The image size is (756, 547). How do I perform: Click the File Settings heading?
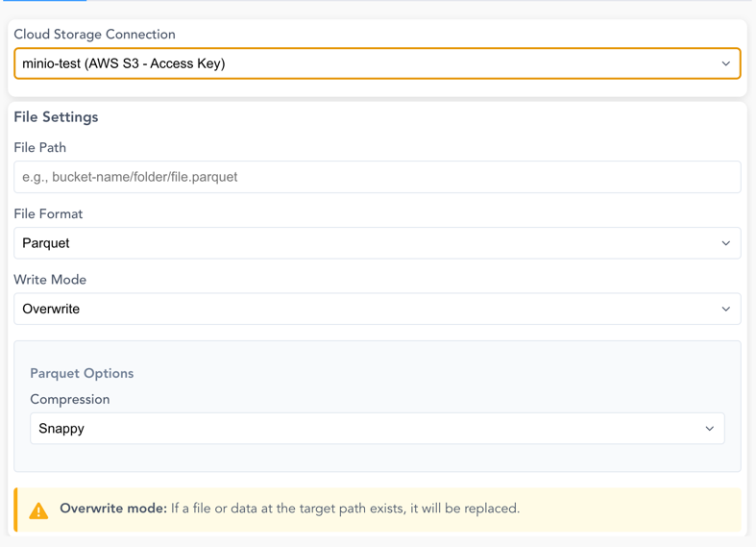pyautogui.click(x=56, y=117)
